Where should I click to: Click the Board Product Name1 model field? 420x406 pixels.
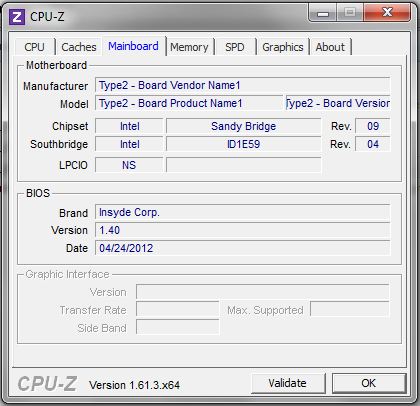[x=189, y=103]
